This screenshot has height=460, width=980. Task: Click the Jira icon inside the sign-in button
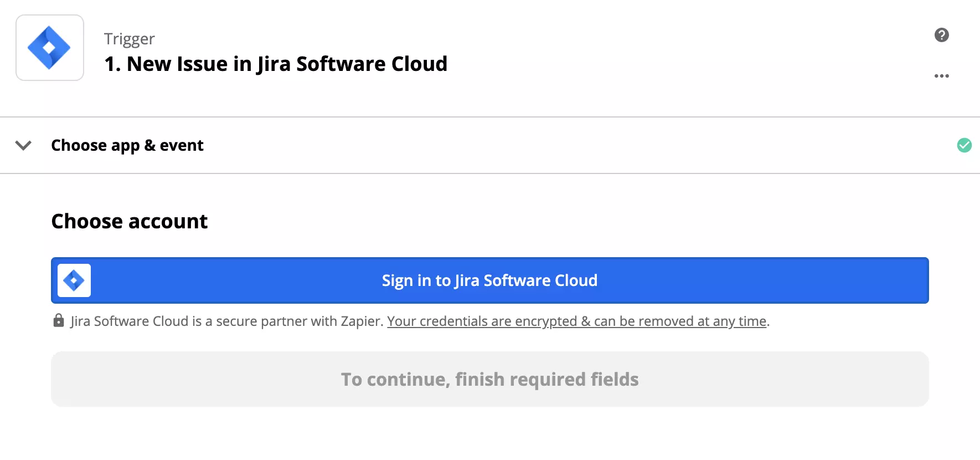pos(74,280)
